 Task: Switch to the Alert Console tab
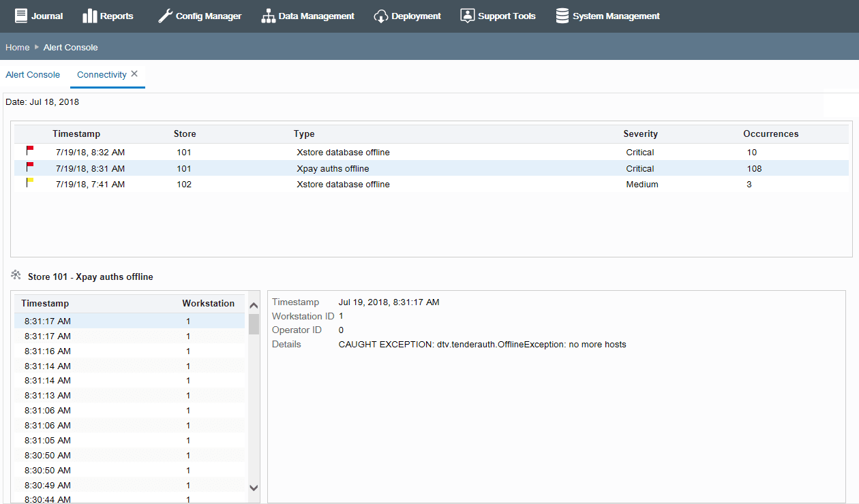tap(33, 75)
